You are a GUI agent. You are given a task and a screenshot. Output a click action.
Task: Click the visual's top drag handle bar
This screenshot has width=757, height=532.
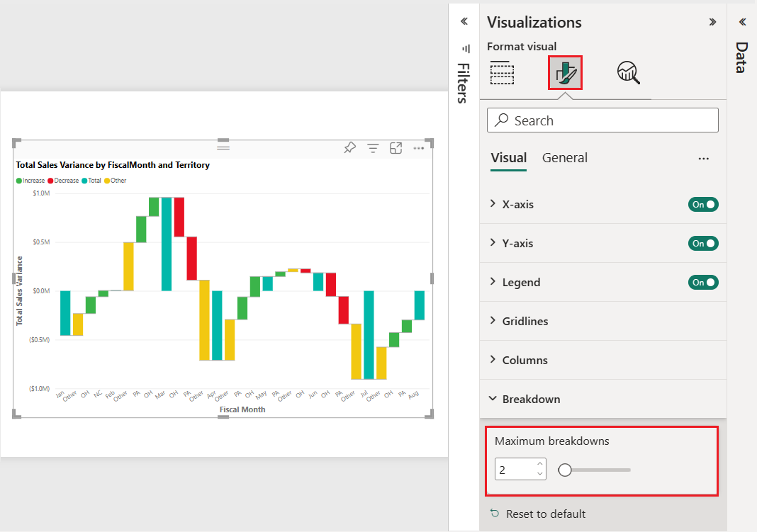(x=223, y=147)
